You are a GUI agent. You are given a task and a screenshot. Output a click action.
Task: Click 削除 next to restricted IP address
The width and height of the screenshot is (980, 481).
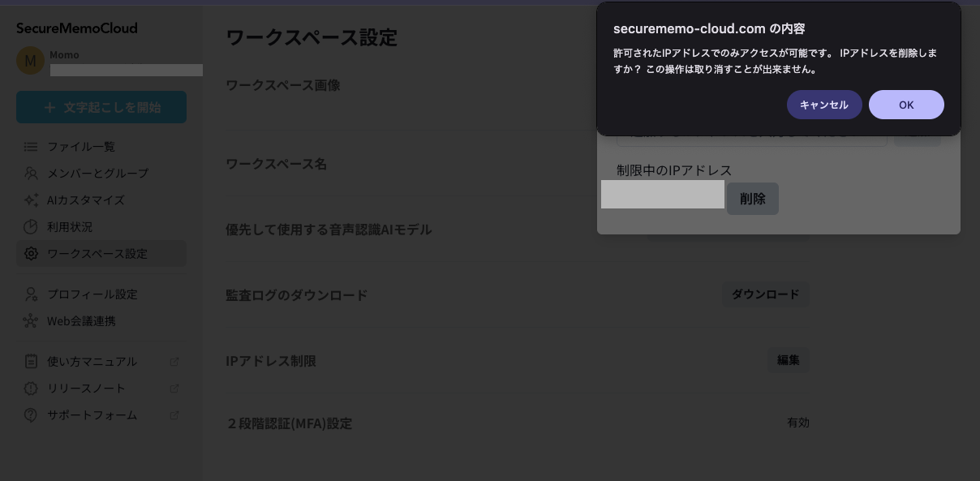pos(752,199)
